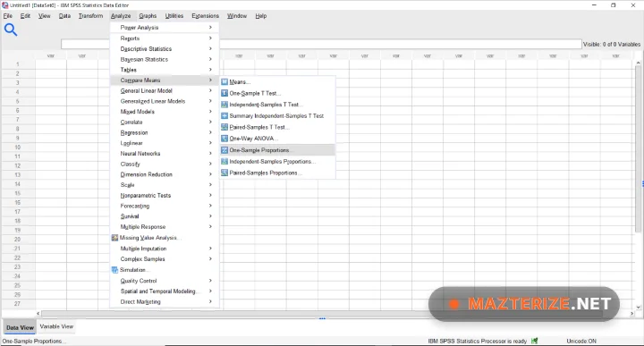
Task: Switch to the Data View tab
Action: pyautogui.click(x=20, y=327)
